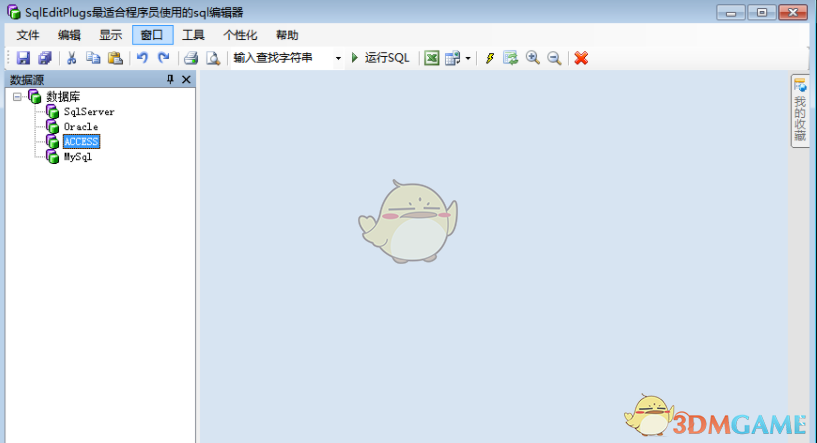Viewport: 817px width, 443px height.
Task: Click the Zoom in magnifier icon
Action: [x=533, y=58]
